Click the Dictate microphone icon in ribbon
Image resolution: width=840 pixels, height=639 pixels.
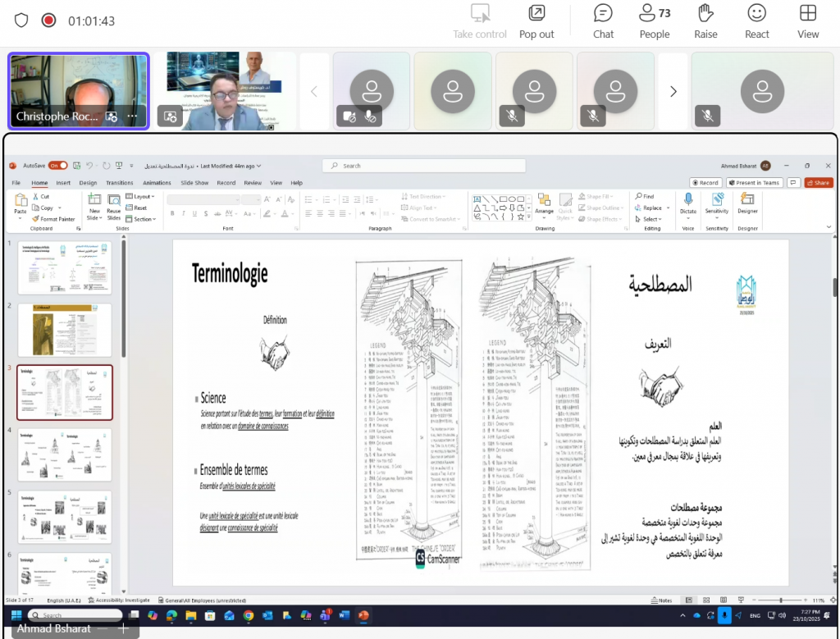point(687,203)
